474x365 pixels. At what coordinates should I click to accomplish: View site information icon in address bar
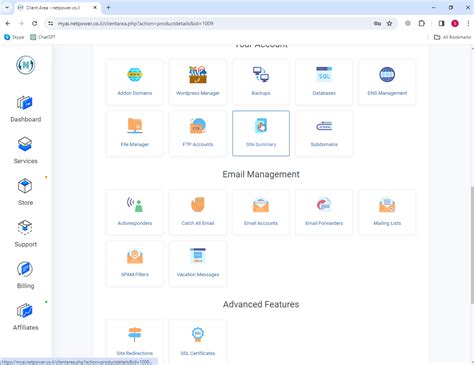[51, 23]
